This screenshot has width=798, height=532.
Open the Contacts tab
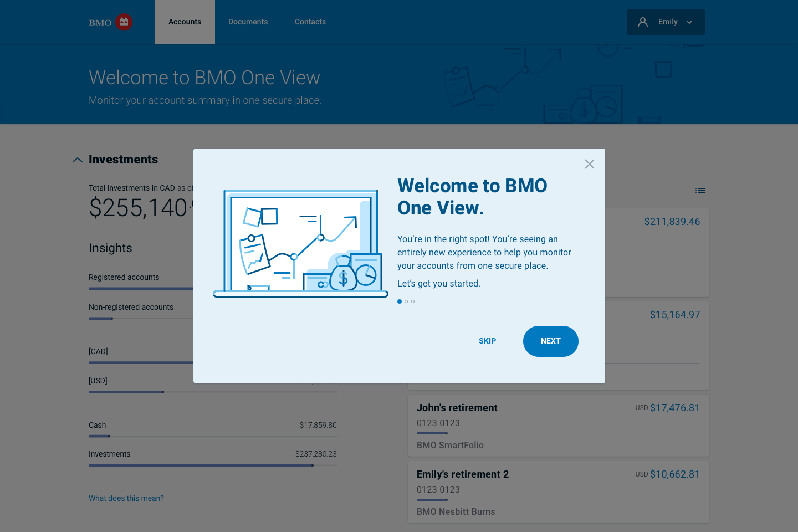[x=310, y=22]
